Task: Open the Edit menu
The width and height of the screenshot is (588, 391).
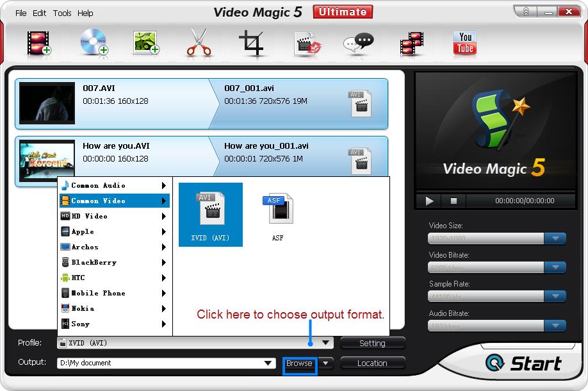Action: click(x=39, y=13)
